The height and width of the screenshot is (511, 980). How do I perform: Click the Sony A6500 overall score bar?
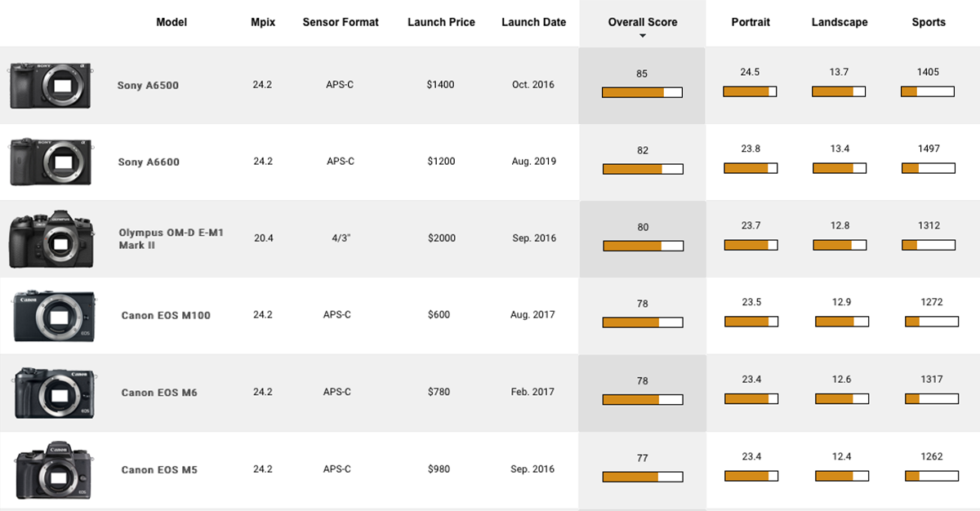642,92
